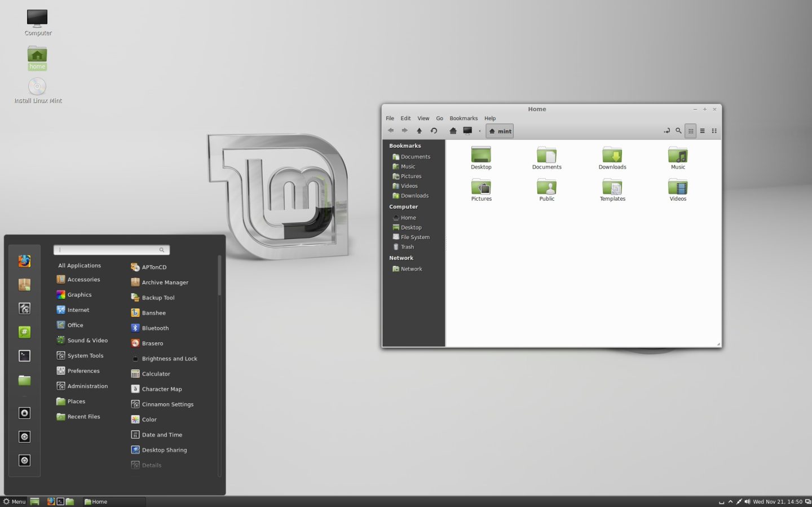Open Firefox from the menu sidebar
The width and height of the screenshot is (812, 507).
tap(24, 261)
